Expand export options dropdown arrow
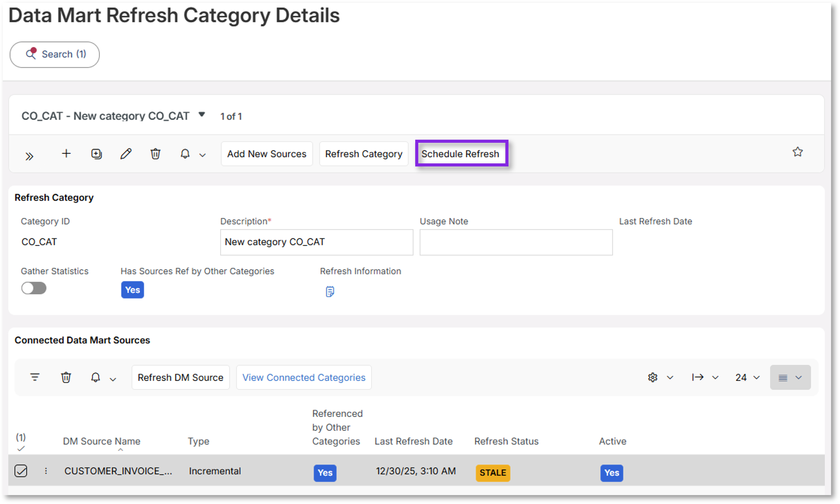Image resolution: width=840 pixels, height=504 pixels. point(715,378)
